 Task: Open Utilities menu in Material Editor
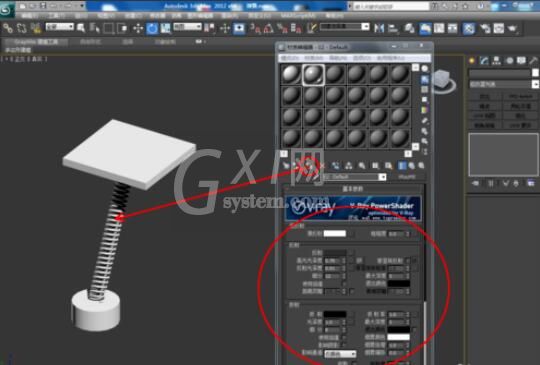click(x=390, y=58)
